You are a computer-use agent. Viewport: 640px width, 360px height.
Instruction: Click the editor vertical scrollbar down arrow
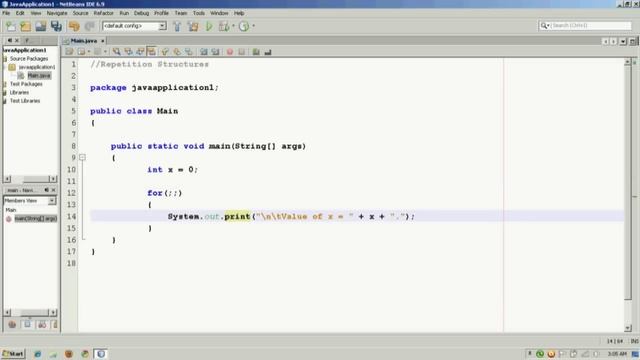(x=628, y=328)
